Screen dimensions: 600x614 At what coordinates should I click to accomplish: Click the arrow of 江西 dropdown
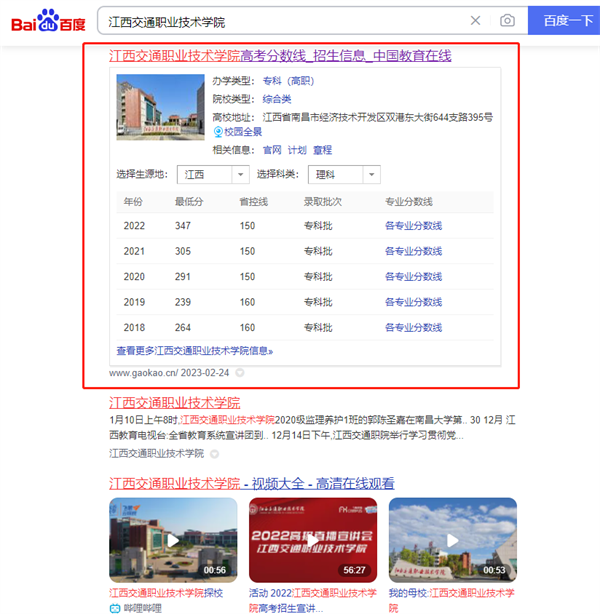point(240,175)
